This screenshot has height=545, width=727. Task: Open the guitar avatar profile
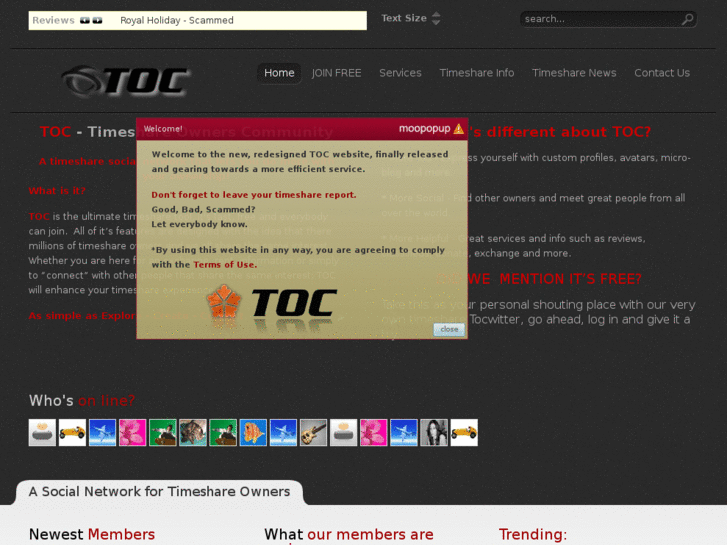(x=313, y=432)
